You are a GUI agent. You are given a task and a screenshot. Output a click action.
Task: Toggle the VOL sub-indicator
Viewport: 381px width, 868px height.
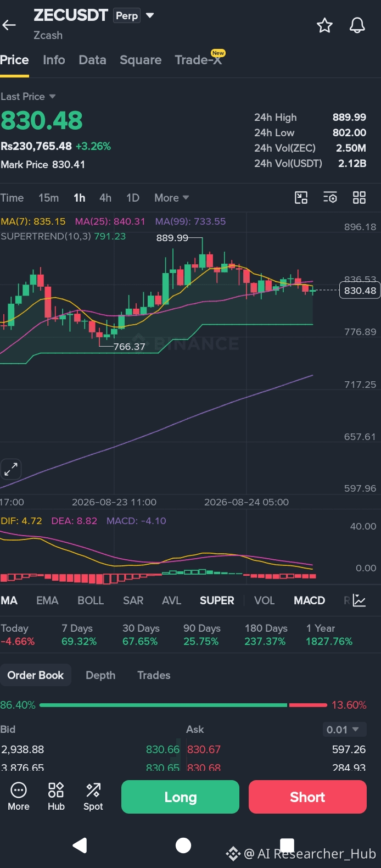pyautogui.click(x=264, y=600)
